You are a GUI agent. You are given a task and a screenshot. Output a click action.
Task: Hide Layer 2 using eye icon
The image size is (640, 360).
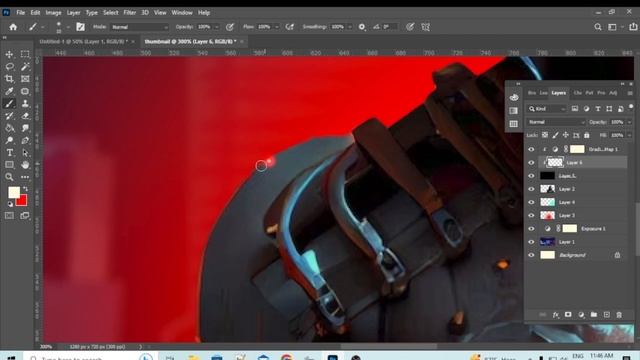pyautogui.click(x=531, y=189)
